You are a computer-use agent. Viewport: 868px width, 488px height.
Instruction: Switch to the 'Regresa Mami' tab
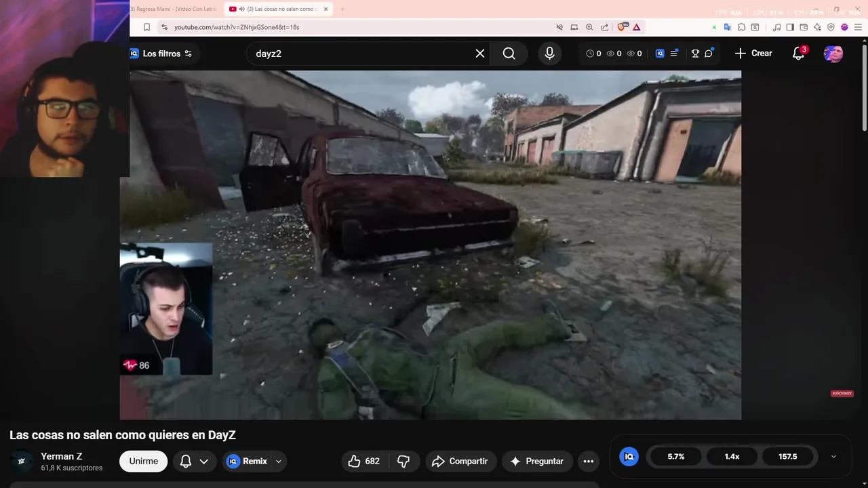tap(174, 9)
